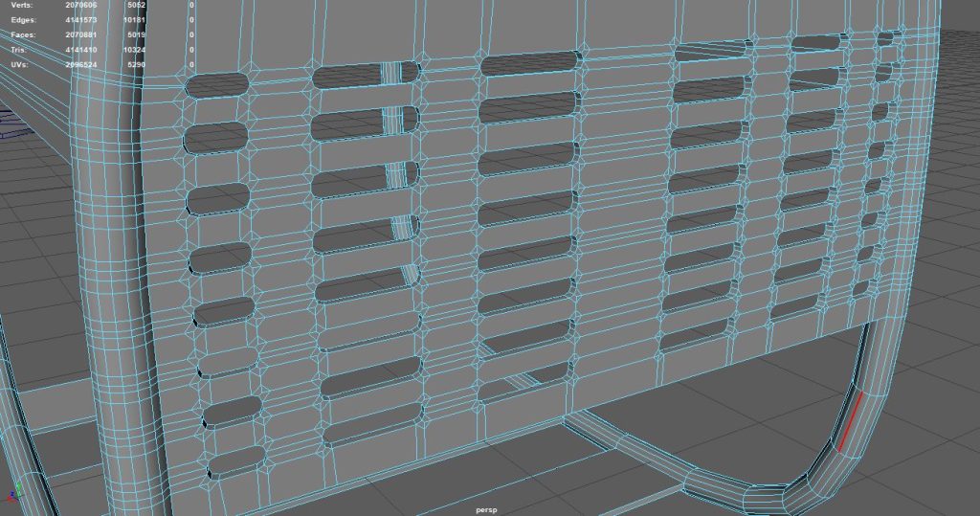Click the 'Edges:' HUD label

pyautogui.click(x=24, y=20)
